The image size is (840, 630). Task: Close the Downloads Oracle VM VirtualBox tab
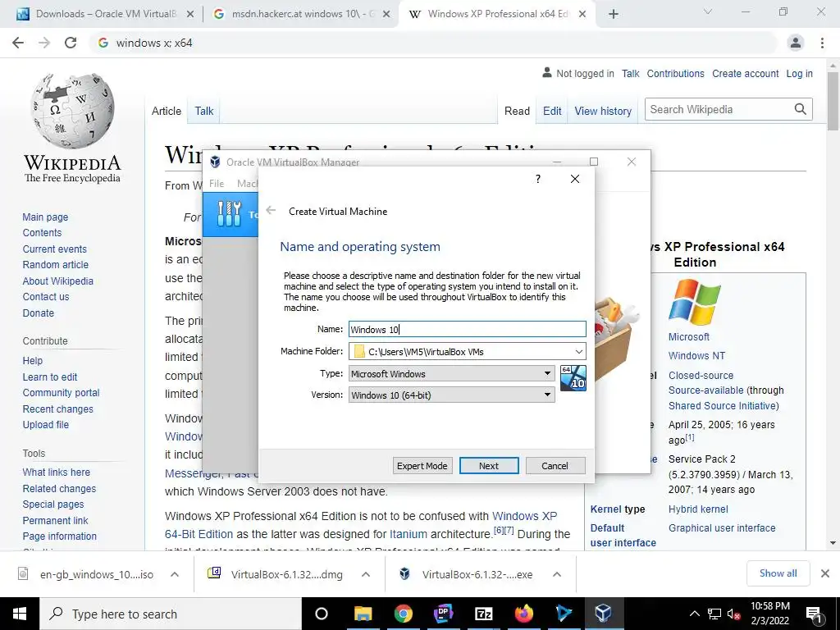point(189,14)
